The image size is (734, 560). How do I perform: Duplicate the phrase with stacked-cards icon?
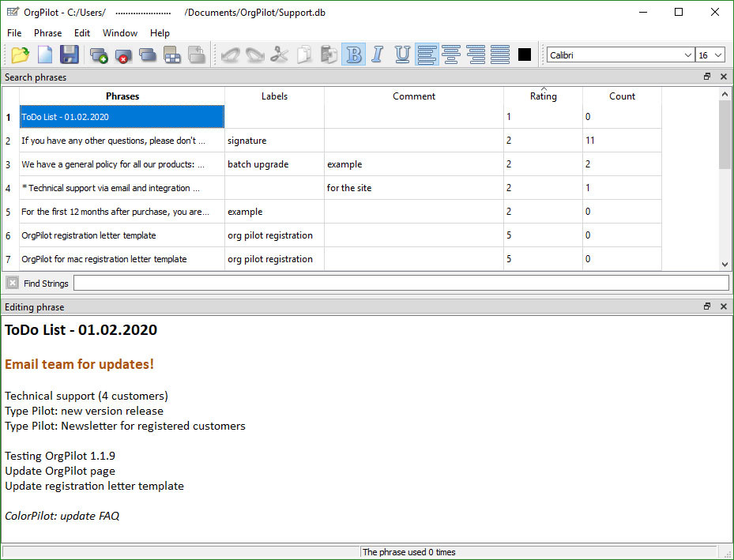(x=148, y=55)
